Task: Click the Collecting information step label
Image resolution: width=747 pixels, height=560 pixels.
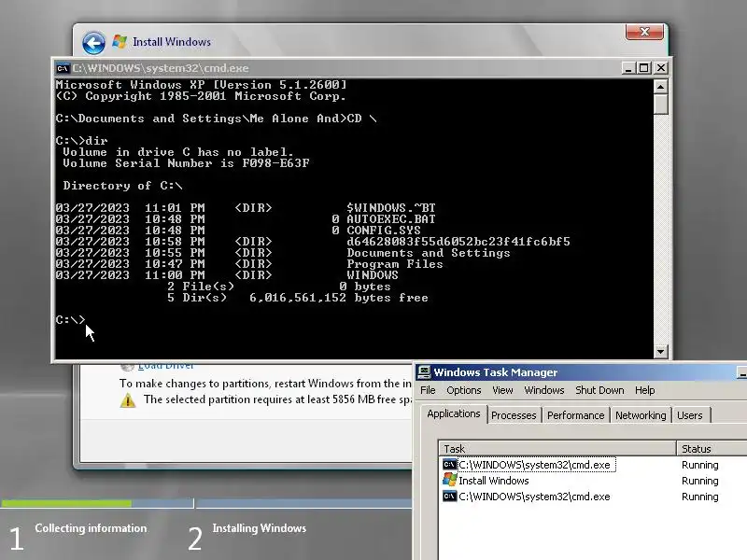Action: pyautogui.click(x=91, y=528)
